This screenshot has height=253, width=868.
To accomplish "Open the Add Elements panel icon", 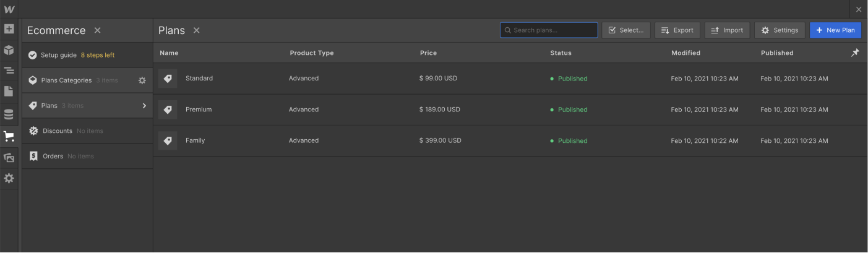I will point(9,29).
